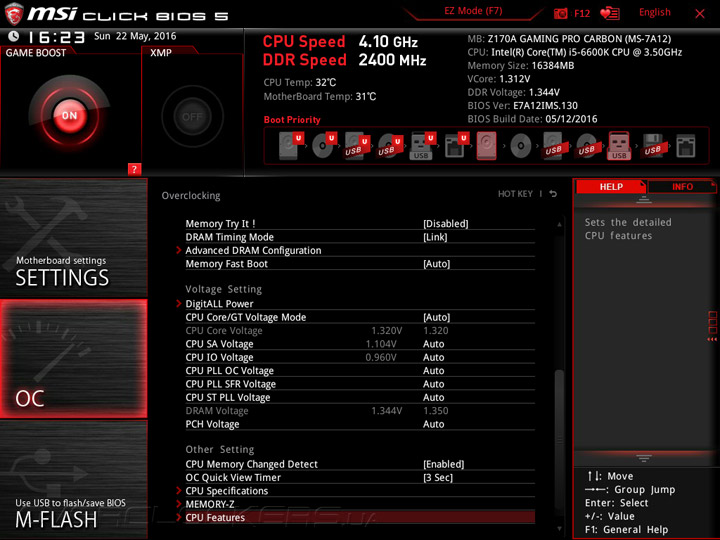Expand the DigitALL Power submenu
This screenshot has width=720, height=540.
356,304
